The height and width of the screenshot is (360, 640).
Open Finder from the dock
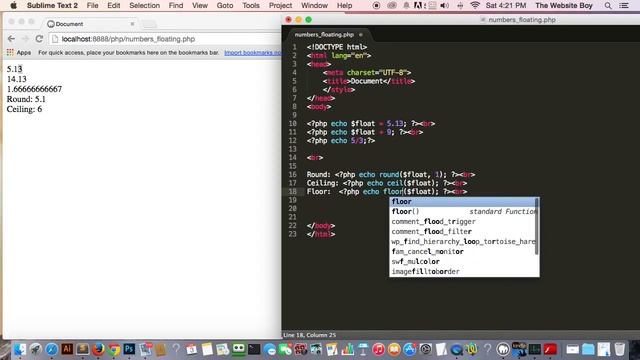coord(20,349)
